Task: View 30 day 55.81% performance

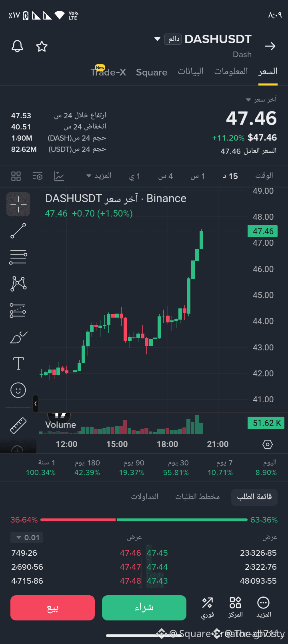Action: tap(176, 468)
